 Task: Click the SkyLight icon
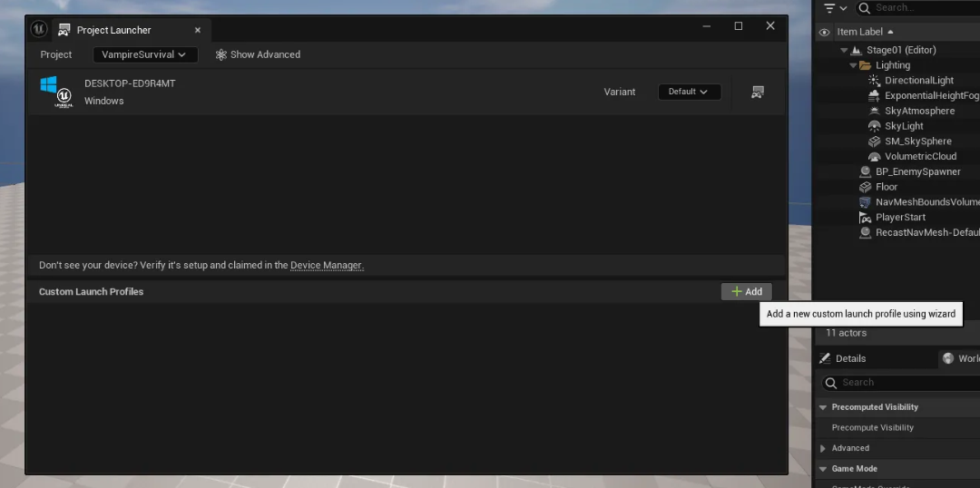(875, 125)
